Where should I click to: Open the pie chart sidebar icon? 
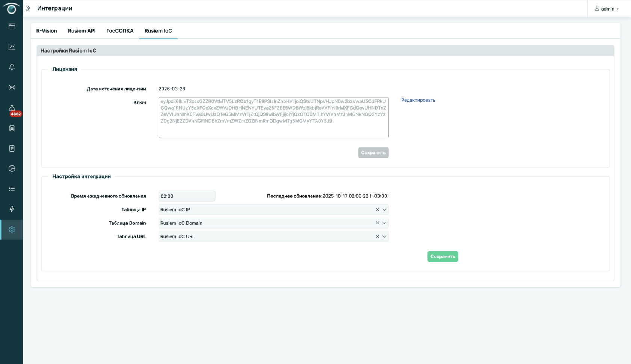click(12, 168)
